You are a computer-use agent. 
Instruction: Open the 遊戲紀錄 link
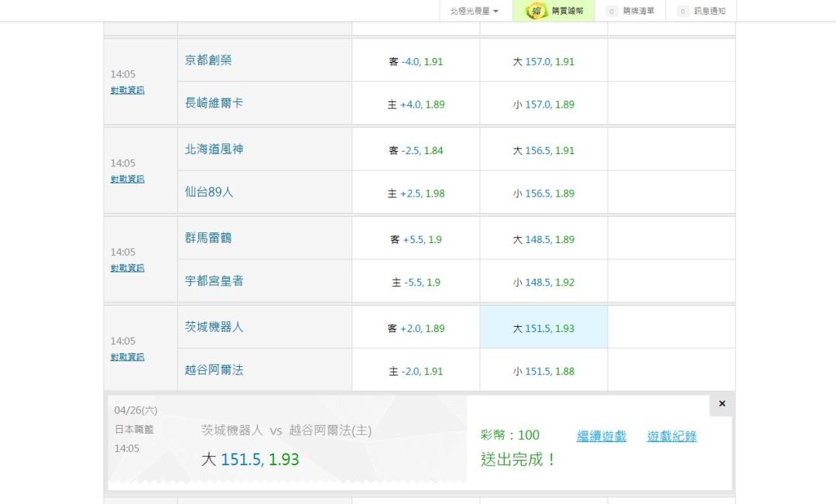click(x=671, y=436)
